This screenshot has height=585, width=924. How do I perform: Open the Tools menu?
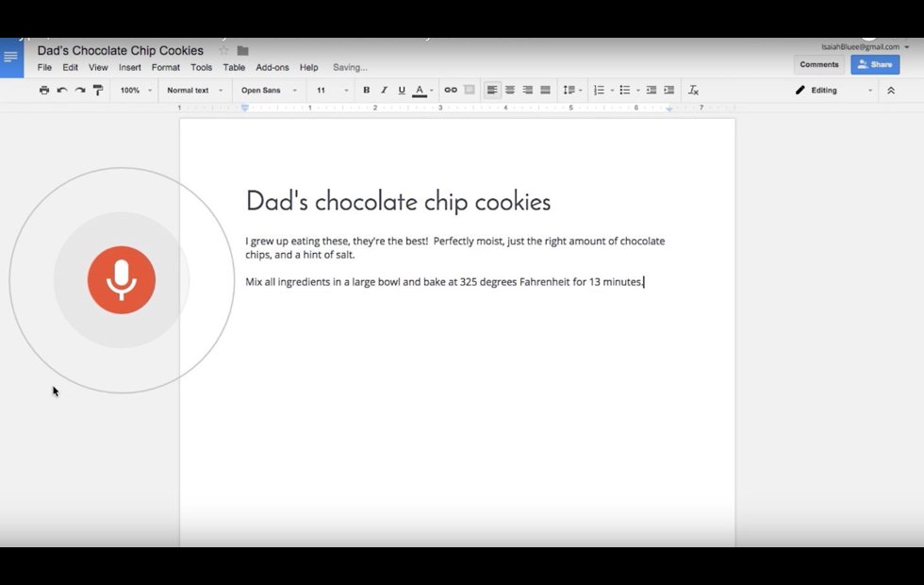(x=201, y=68)
